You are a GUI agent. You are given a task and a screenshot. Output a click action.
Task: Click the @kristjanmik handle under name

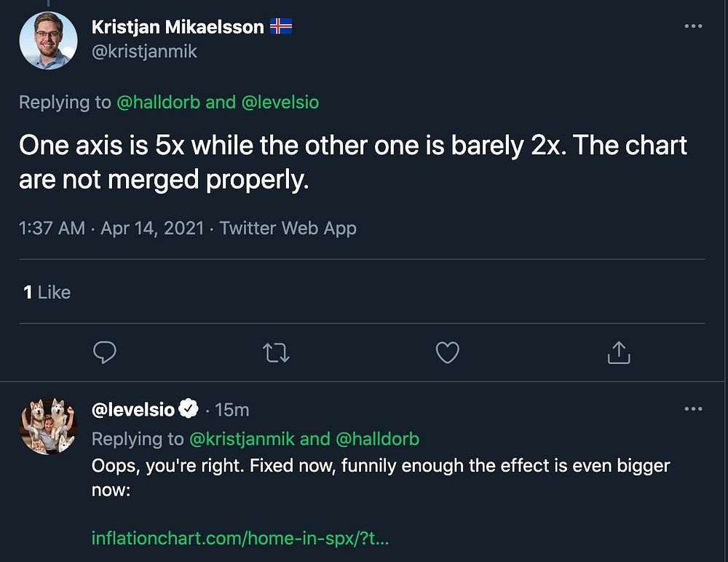pos(144,52)
